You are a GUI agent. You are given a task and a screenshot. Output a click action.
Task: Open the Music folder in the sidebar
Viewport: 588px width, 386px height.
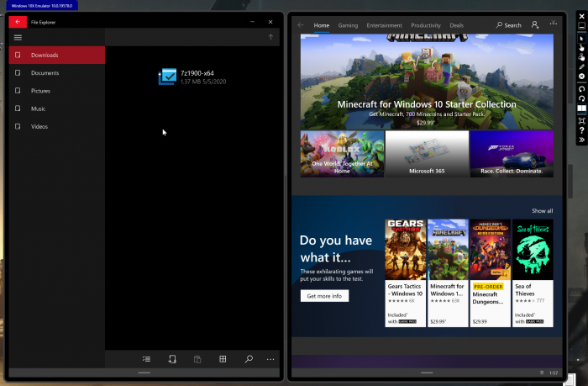pyautogui.click(x=56, y=108)
